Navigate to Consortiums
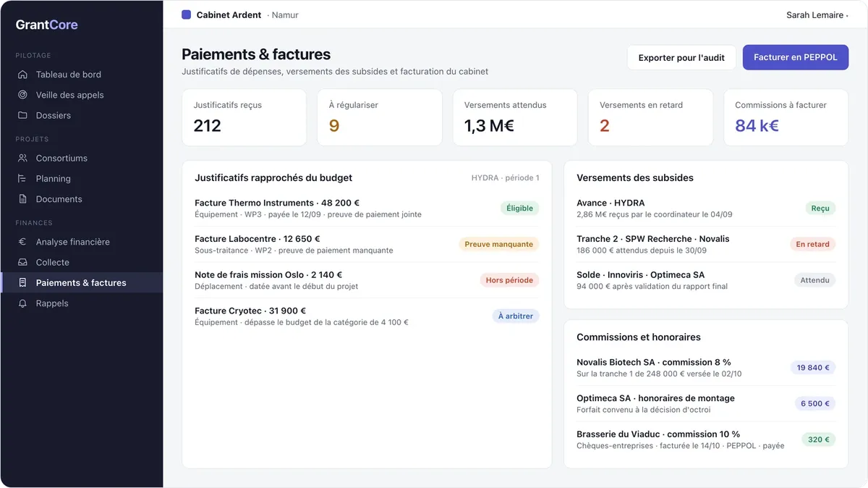 pyautogui.click(x=81, y=158)
